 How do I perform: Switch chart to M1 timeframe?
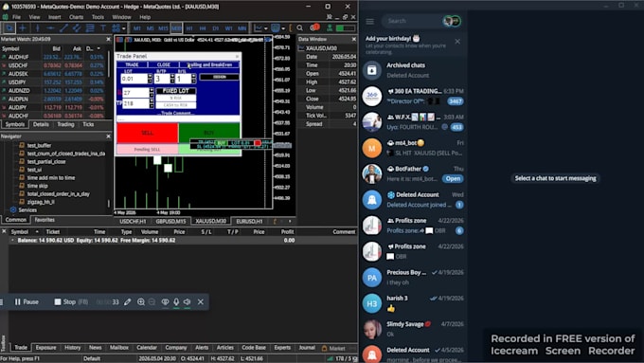136,28
